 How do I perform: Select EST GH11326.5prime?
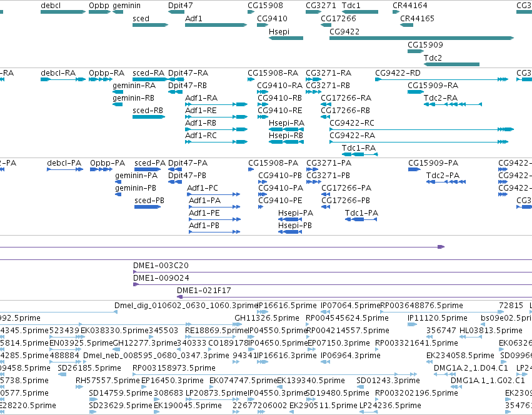click(x=267, y=318)
